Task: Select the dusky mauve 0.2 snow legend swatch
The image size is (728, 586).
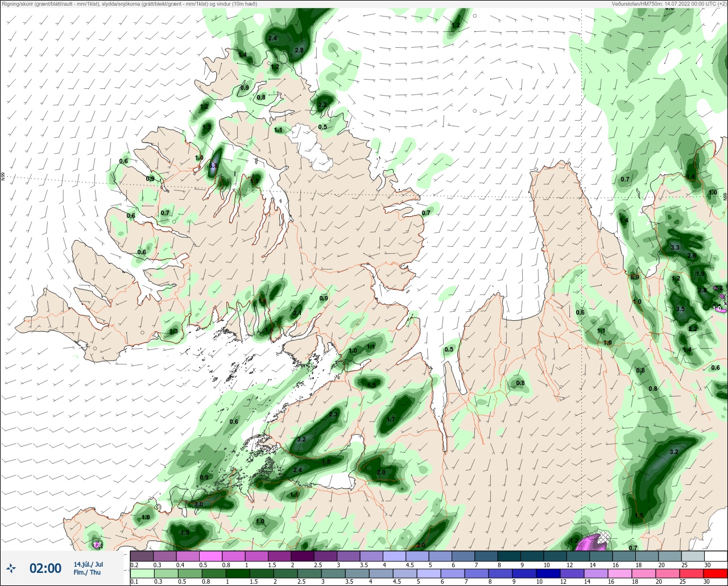Action: click(142, 556)
